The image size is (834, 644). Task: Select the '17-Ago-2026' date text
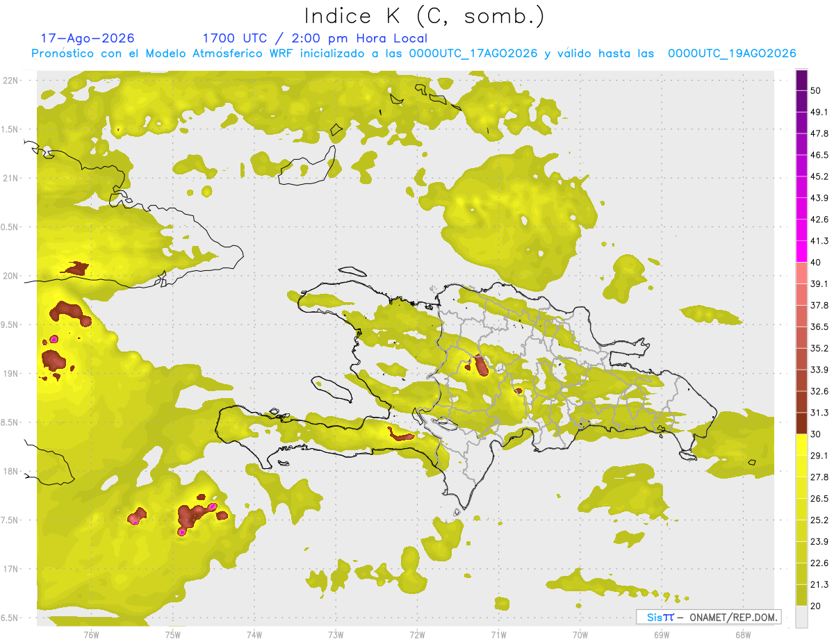88,38
